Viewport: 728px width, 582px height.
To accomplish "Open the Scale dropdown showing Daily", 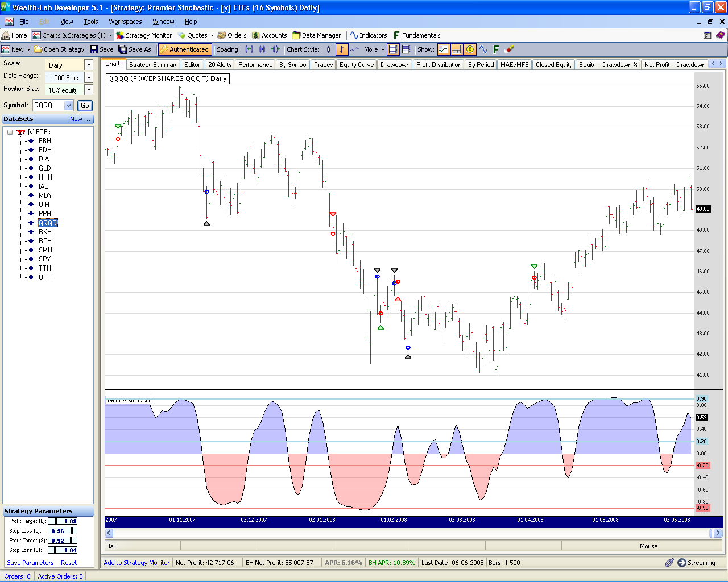I will point(89,65).
